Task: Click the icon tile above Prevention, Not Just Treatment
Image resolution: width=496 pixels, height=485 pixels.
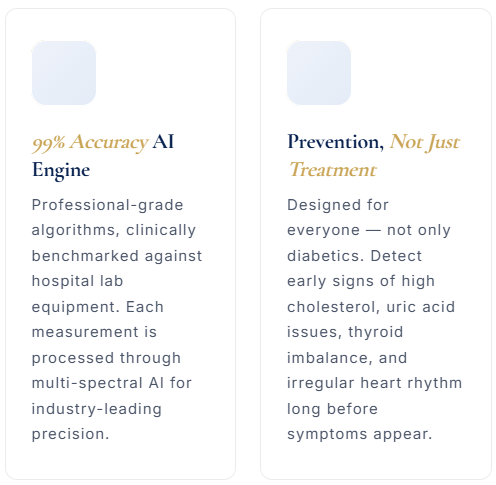Action: (x=319, y=73)
